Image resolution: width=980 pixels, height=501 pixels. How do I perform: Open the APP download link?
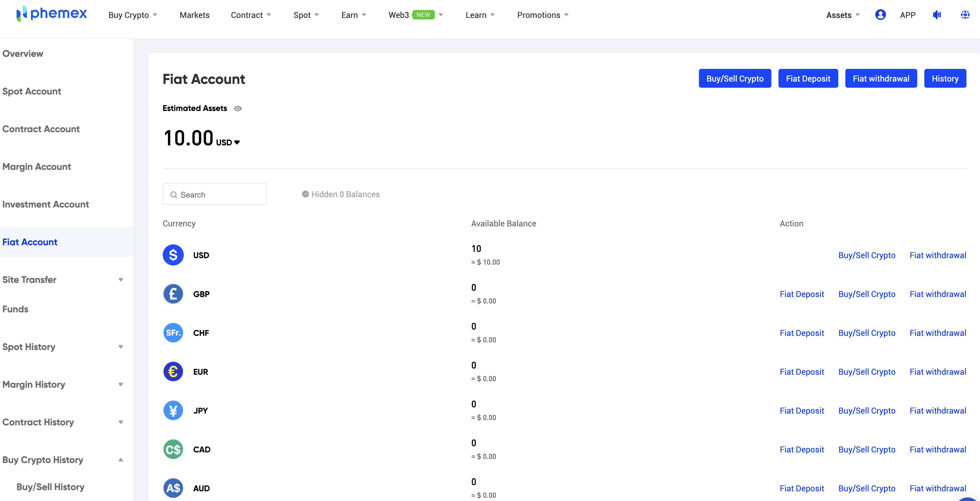pyautogui.click(x=907, y=15)
